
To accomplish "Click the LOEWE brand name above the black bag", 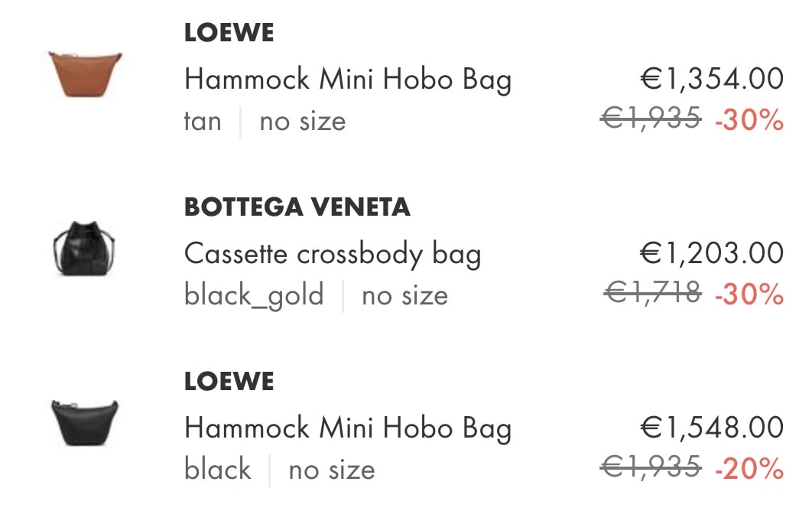I will (229, 381).
